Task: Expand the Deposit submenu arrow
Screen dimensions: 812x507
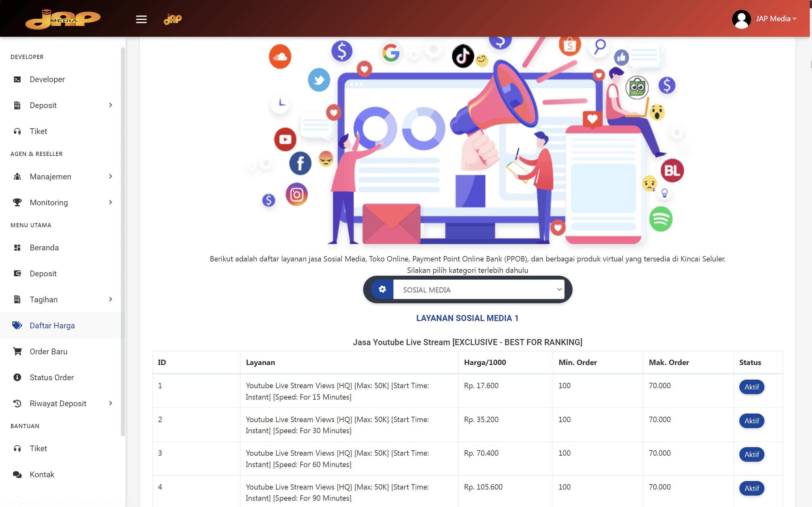Action: [x=111, y=105]
